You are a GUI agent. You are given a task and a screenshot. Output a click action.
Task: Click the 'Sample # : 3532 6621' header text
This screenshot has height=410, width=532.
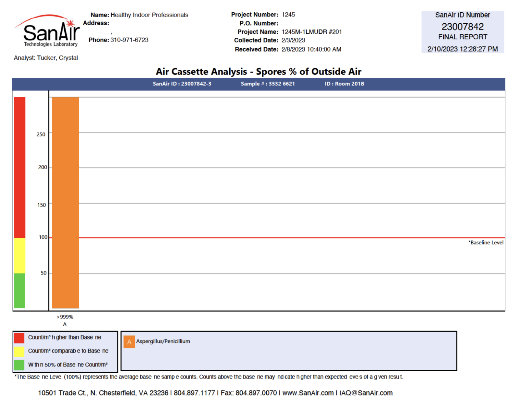click(268, 84)
